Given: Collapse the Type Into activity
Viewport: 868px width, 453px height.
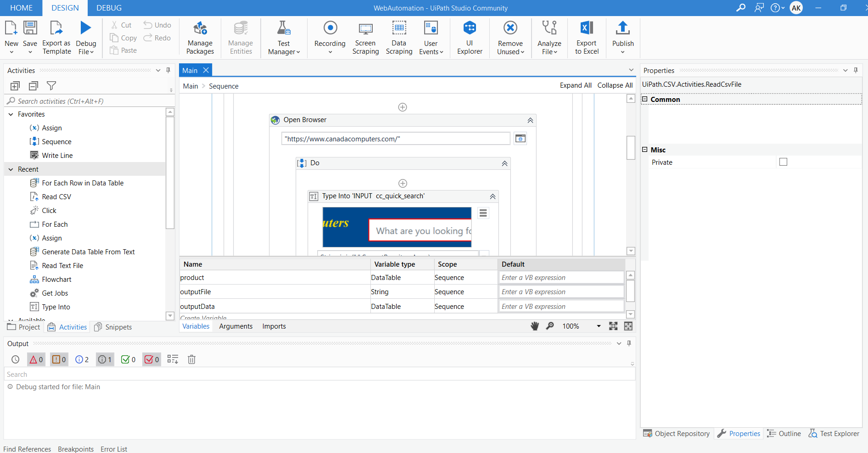Looking at the screenshot, I should [493, 196].
